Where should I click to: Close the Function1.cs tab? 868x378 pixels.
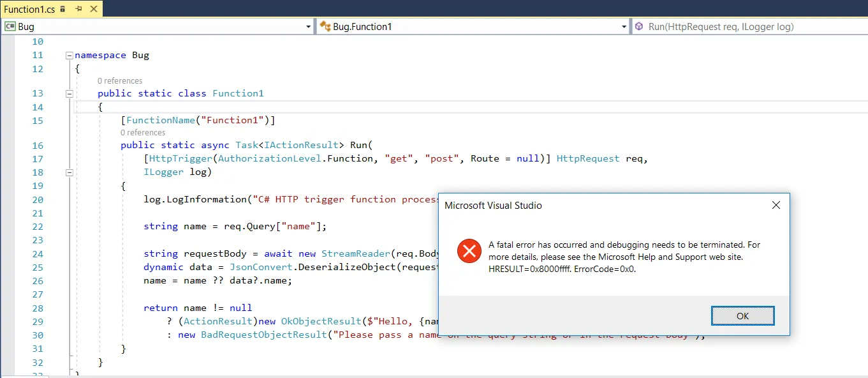pyautogui.click(x=94, y=9)
